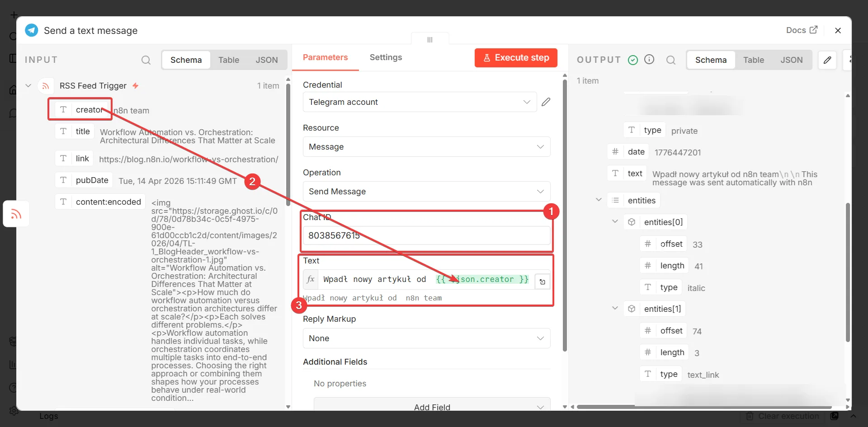
Task: Open Logs in the background canvas
Action: [49, 416]
